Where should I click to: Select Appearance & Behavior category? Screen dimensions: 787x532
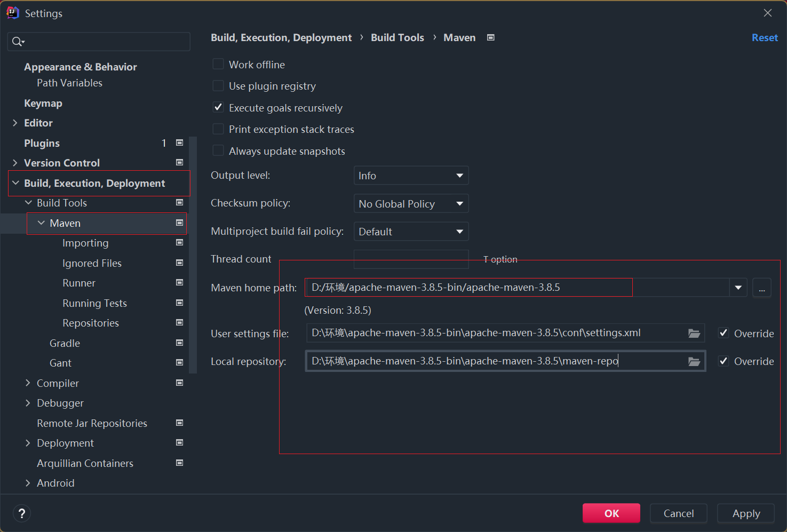point(81,67)
